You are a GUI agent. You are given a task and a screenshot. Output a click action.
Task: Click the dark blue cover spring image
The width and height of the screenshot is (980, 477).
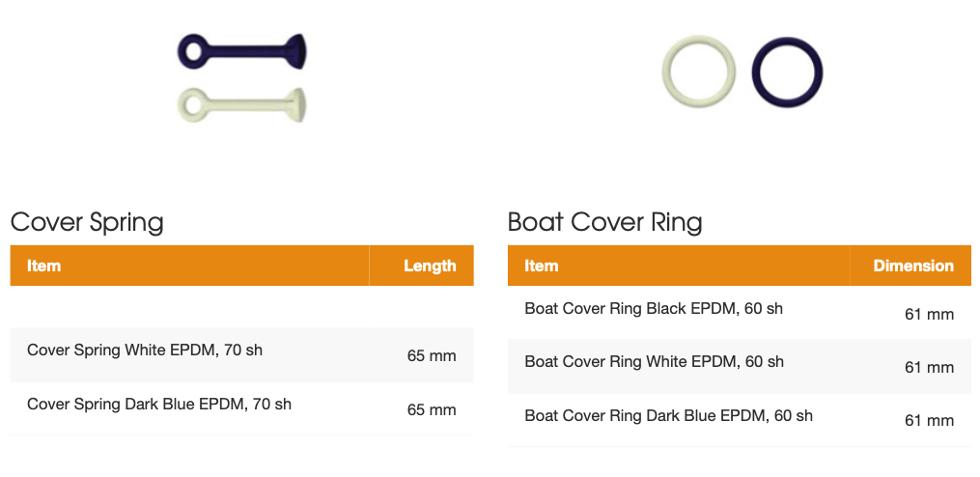tap(242, 51)
